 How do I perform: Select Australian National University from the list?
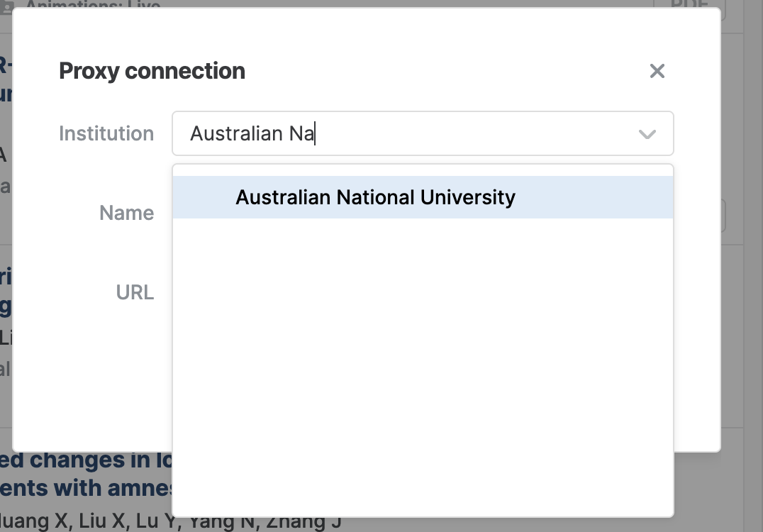(x=375, y=197)
